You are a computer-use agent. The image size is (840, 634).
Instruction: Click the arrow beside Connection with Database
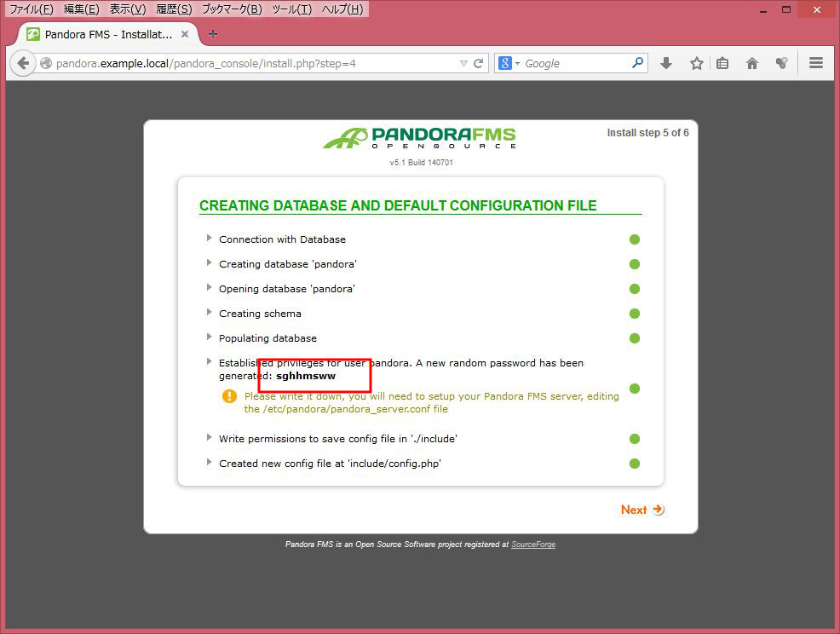[209, 238]
